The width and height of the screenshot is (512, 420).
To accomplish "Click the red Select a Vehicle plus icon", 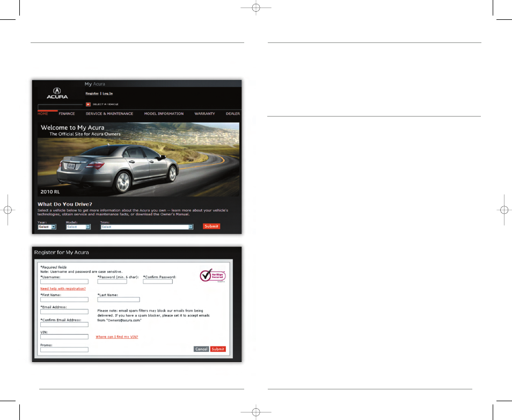I will 88,104.
